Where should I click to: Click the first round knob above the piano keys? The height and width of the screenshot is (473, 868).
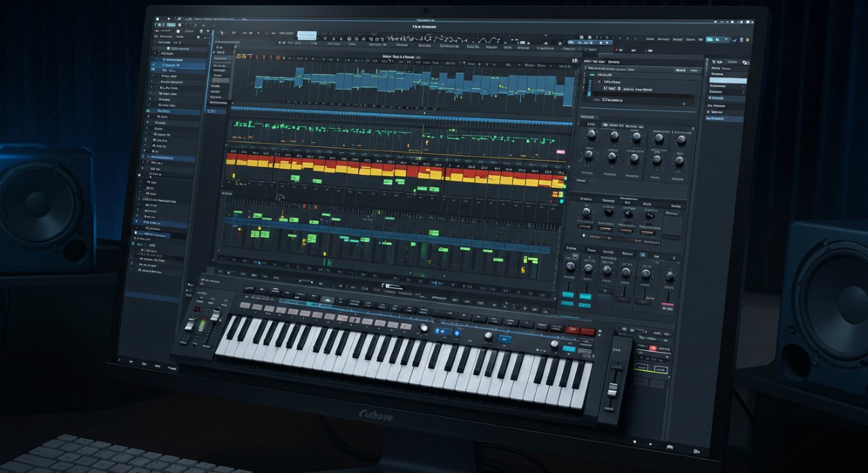pyautogui.click(x=425, y=328)
